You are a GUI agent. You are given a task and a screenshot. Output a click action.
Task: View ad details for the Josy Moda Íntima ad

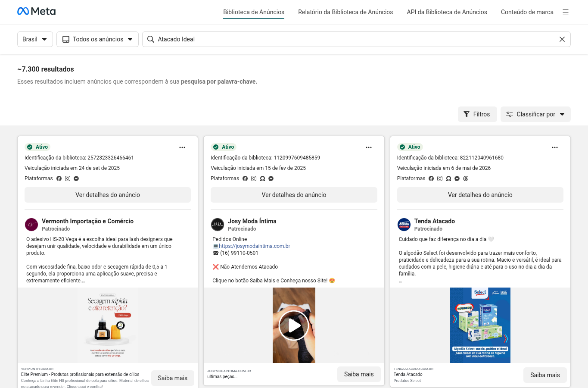click(x=294, y=195)
